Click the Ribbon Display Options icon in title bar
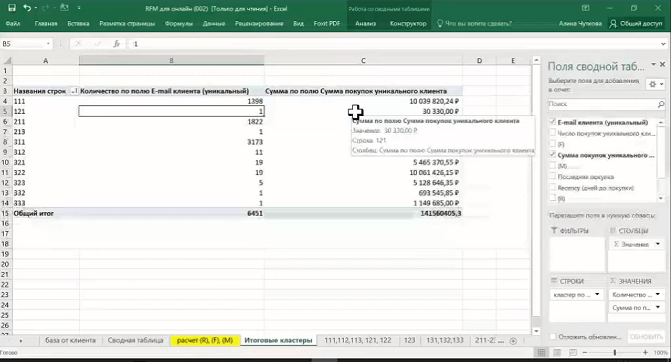Screen dimensions: 671x362 click(x=585, y=8)
